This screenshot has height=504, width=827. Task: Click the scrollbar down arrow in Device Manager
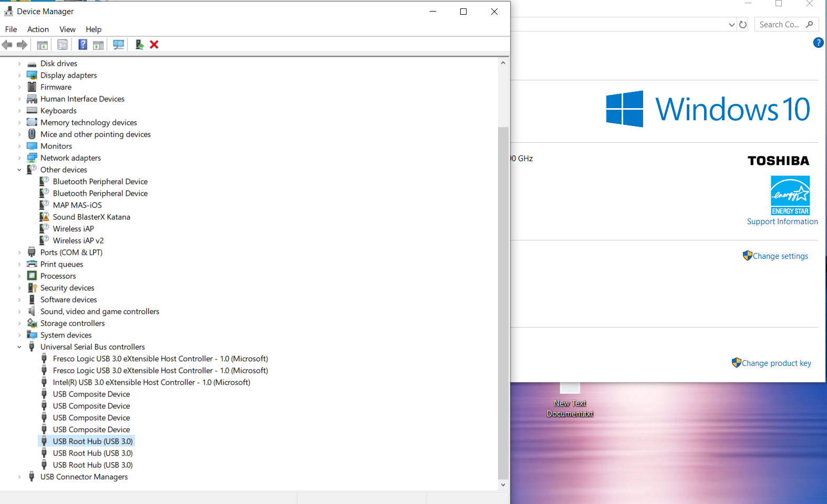tap(503, 485)
